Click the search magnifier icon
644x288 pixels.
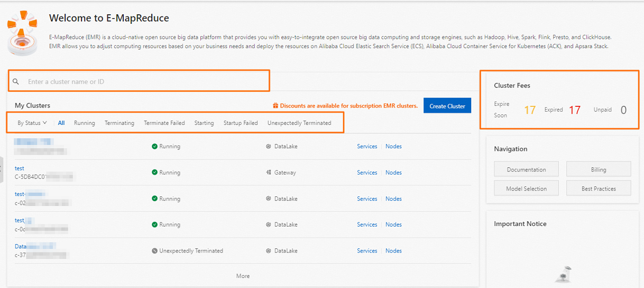pos(16,82)
